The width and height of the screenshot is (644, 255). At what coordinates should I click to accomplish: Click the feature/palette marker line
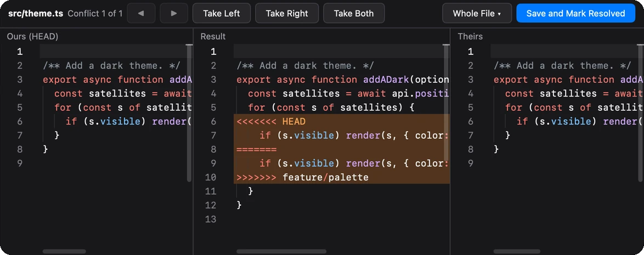pyautogui.click(x=342, y=177)
